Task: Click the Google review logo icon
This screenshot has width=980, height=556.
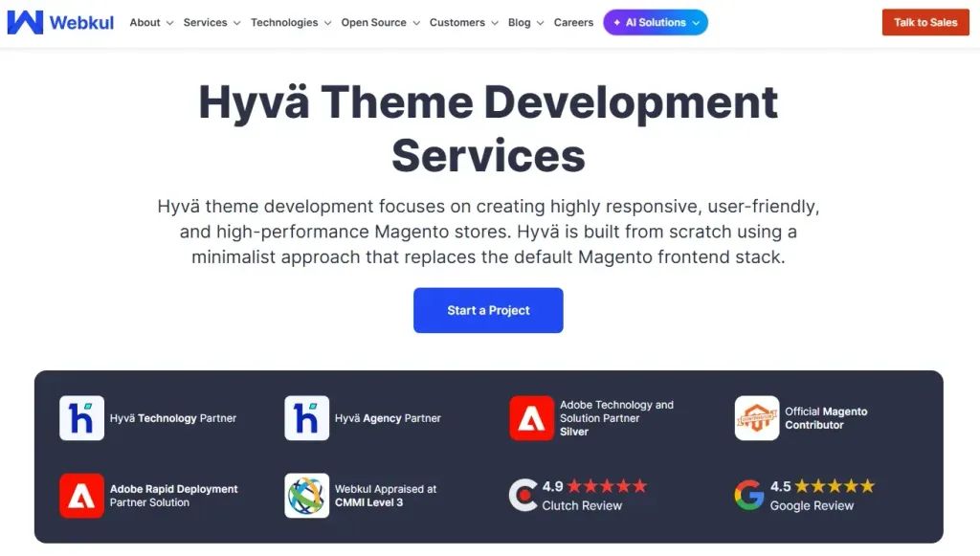Action: point(749,496)
